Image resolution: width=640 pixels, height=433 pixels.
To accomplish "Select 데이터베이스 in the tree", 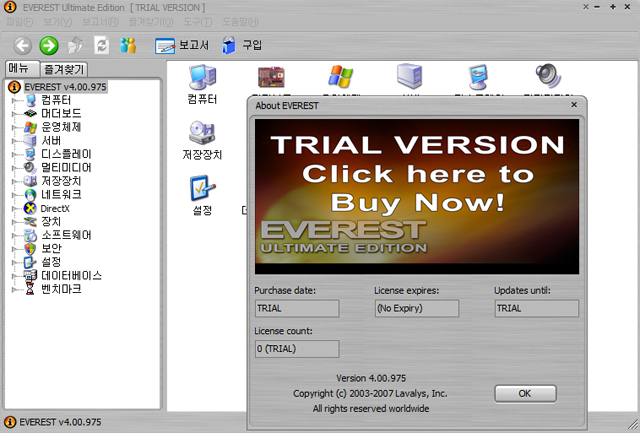I will [x=71, y=275].
